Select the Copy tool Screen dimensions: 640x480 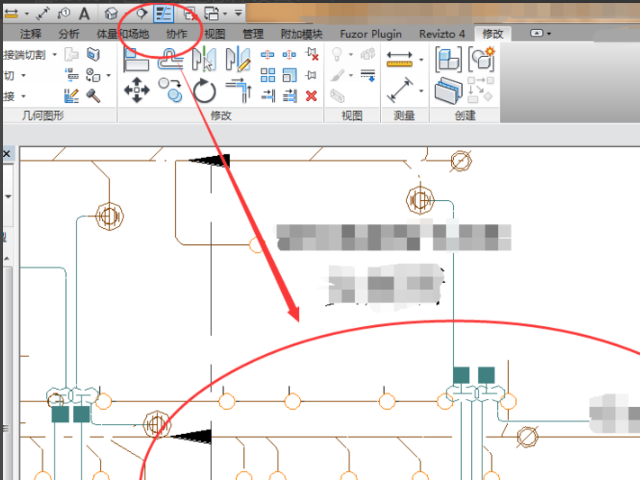tap(170, 90)
